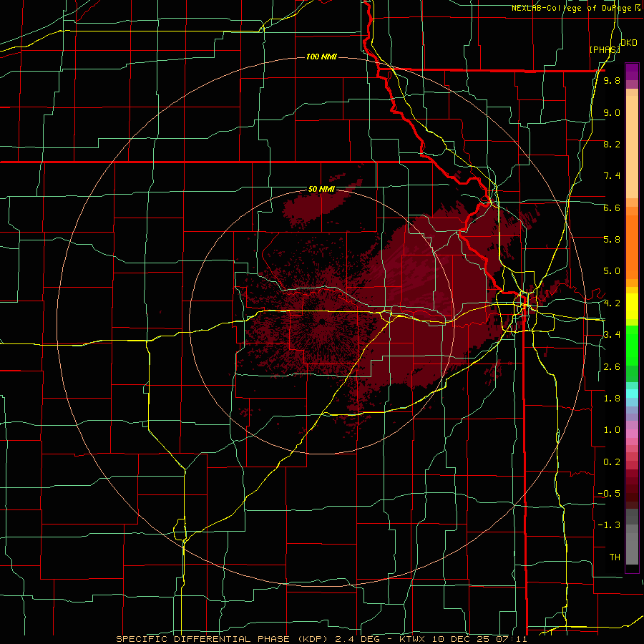Screen dimensions: 644x644
Task: Click the 3.4 value on color scale
Action: click(x=612, y=335)
